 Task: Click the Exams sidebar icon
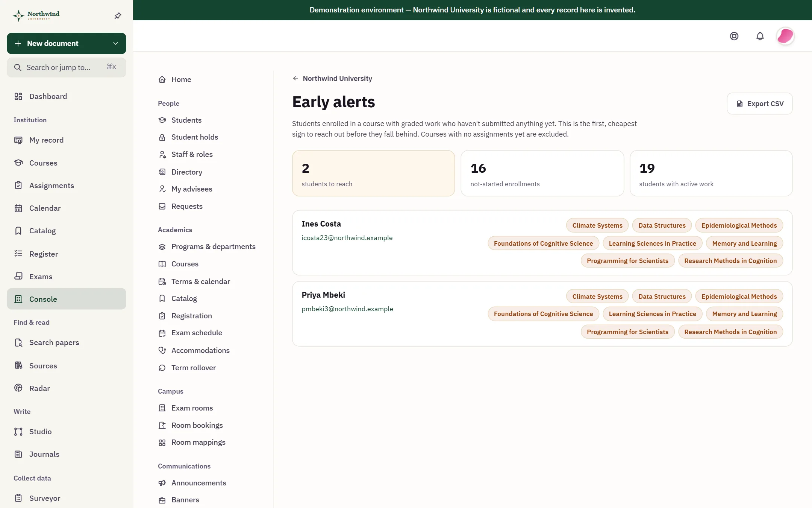18,276
